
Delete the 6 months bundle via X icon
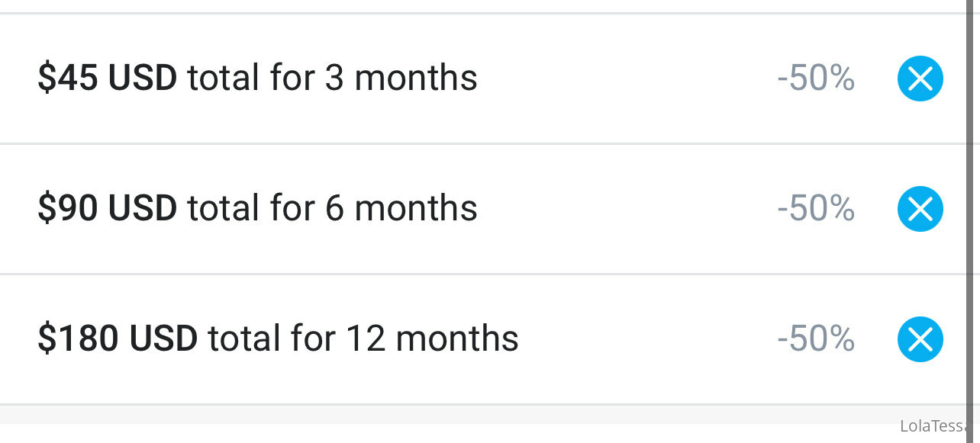920,209
